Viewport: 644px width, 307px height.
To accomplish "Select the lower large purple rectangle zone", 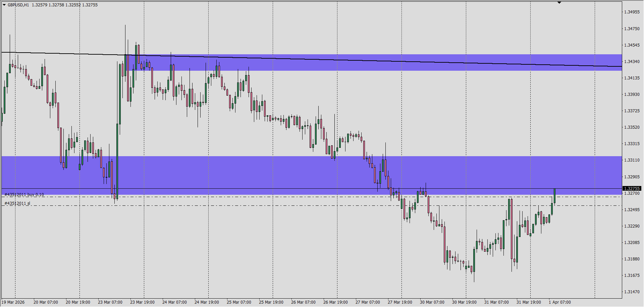I will click(x=312, y=175).
